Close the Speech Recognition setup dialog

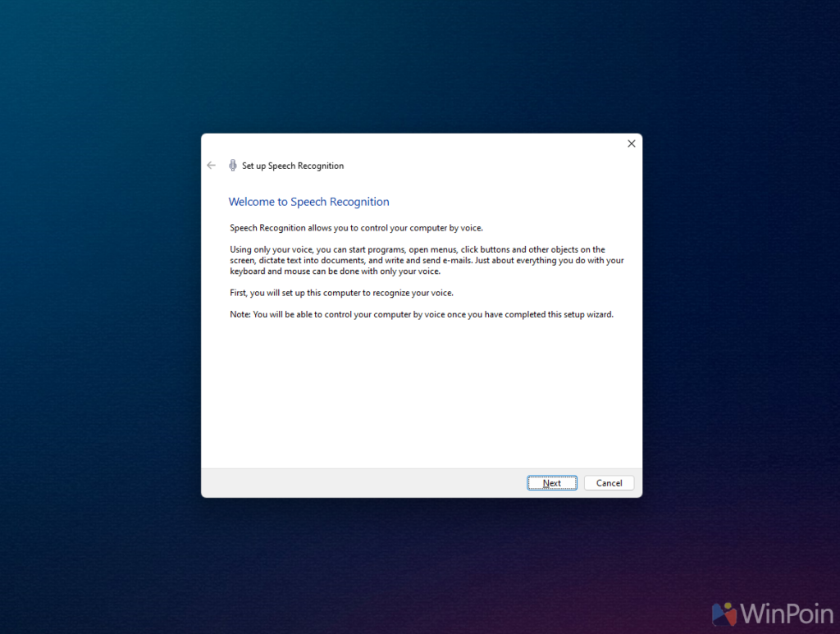pyautogui.click(x=631, y=144)
